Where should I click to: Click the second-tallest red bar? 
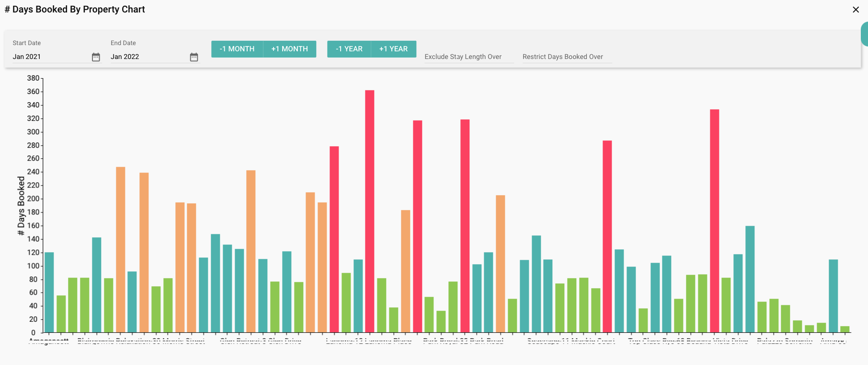[x=714, y=221]
